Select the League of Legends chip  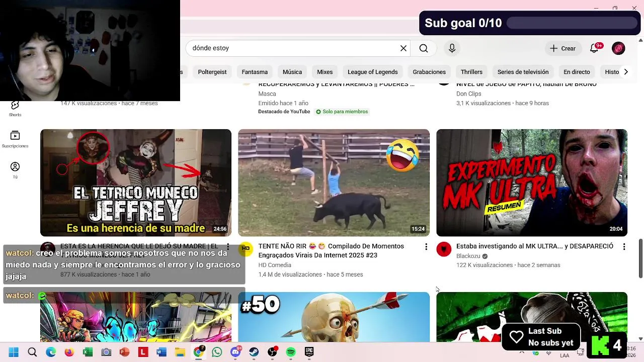pyautogui.click(x=373, y=72)
